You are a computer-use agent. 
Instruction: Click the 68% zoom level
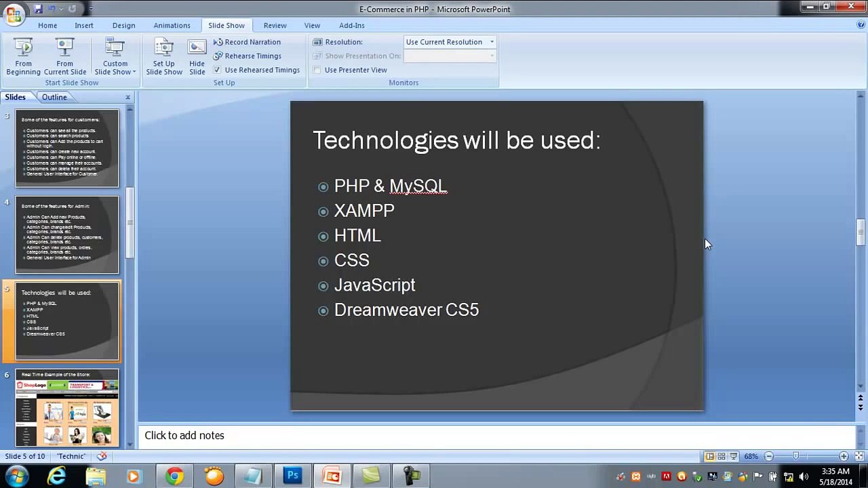click(751, 456)
